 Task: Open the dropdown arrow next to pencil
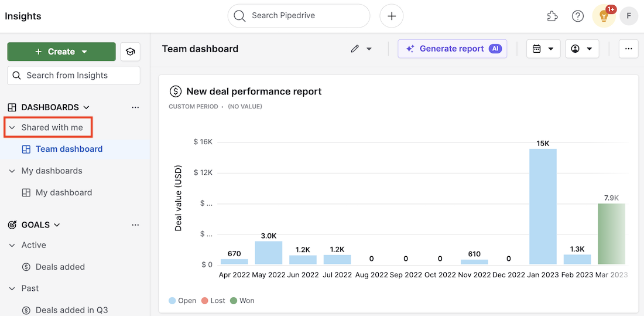[x=369, y=49]
